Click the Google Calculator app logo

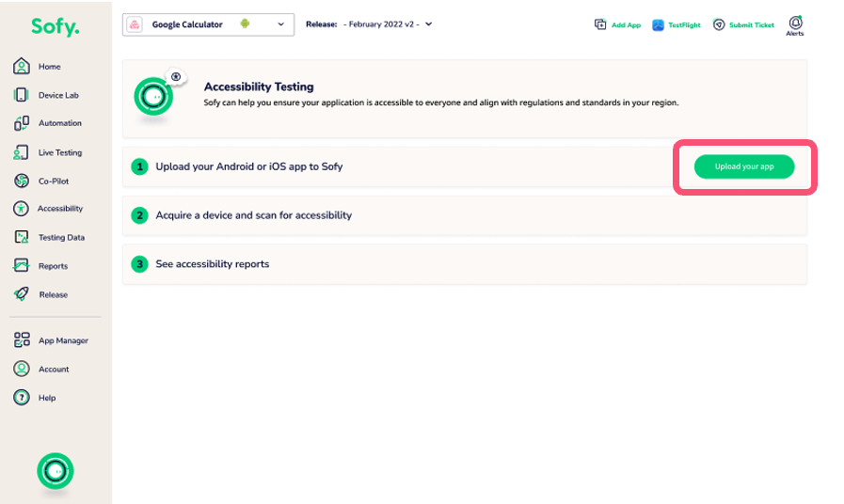135,24
